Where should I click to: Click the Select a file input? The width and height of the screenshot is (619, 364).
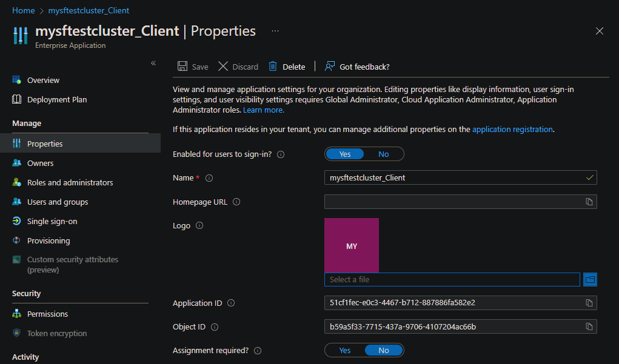(x=452, y=280)
